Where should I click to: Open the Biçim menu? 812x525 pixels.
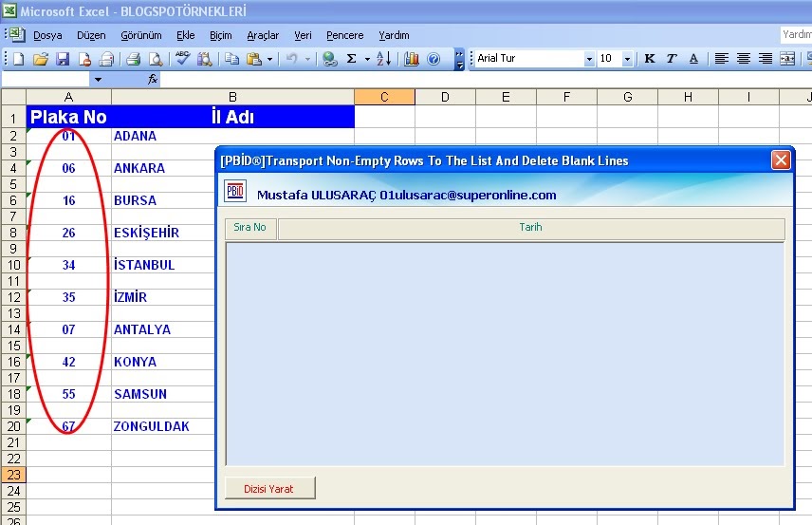(x=221, y=35)
